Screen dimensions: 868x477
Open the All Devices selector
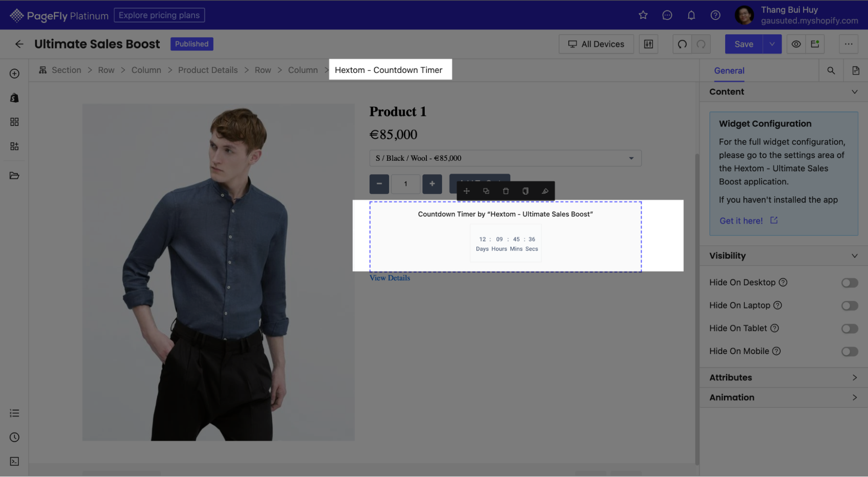(596, 44)
